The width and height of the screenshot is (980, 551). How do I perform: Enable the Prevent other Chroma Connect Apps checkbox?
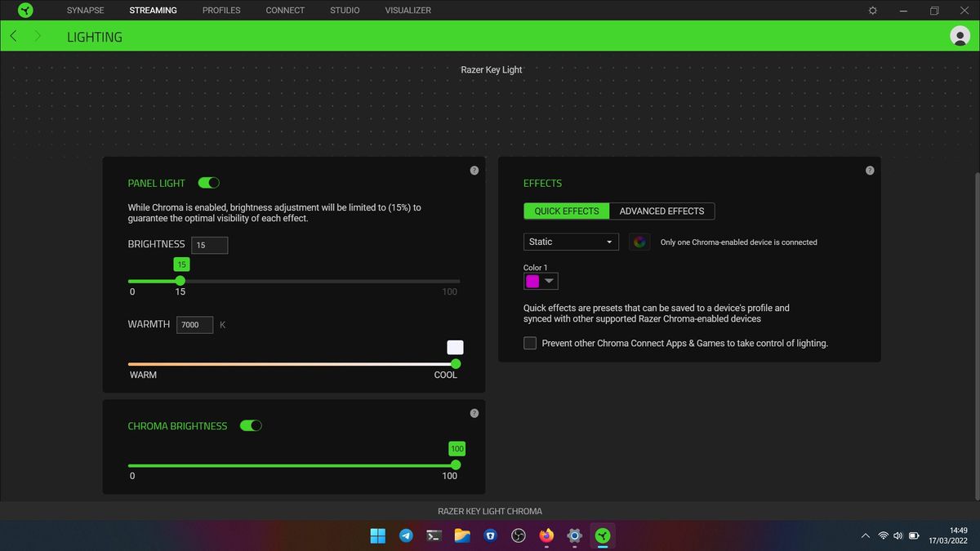(x=530, y=343)
